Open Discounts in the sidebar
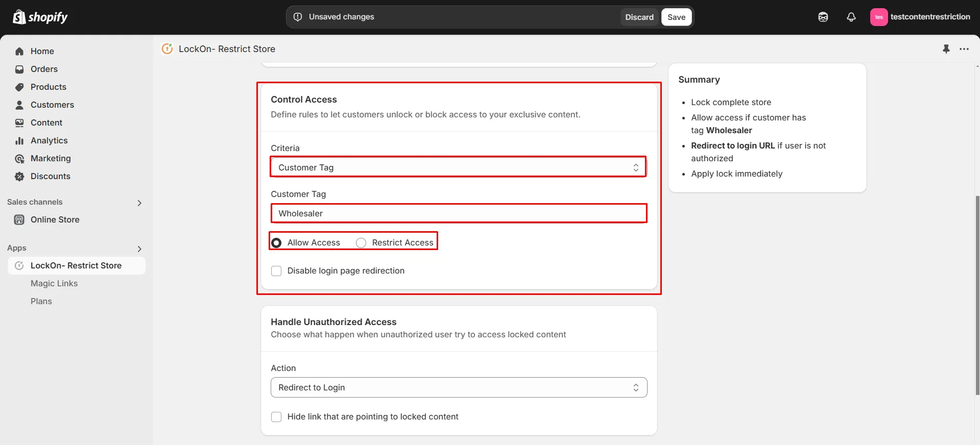 pyautogui.click(x=51, y=176)
